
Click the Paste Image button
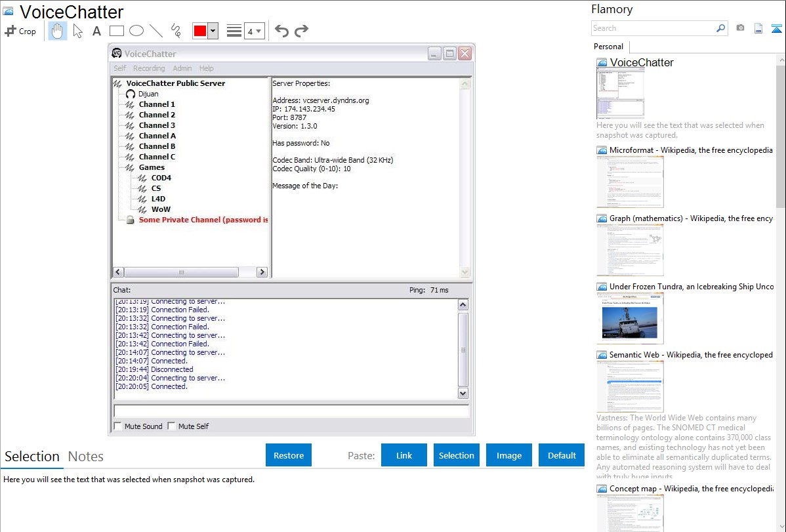coord(508,455)
